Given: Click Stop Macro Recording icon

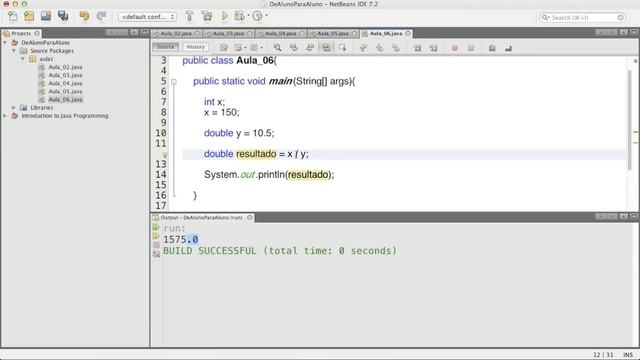Looking at the screenshot, I should click(471, 48).
